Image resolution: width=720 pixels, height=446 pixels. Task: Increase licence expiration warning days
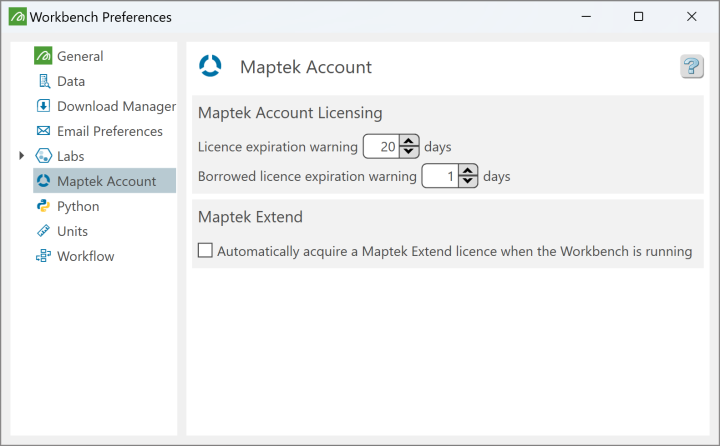coord(409,141)
